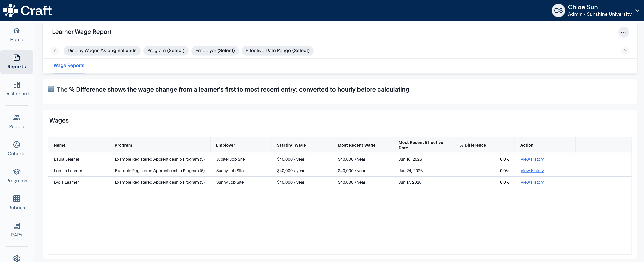Open the Home sidebar icon
Image resolution: width=644 pixels, height=262 pixels.
[17, 30]
